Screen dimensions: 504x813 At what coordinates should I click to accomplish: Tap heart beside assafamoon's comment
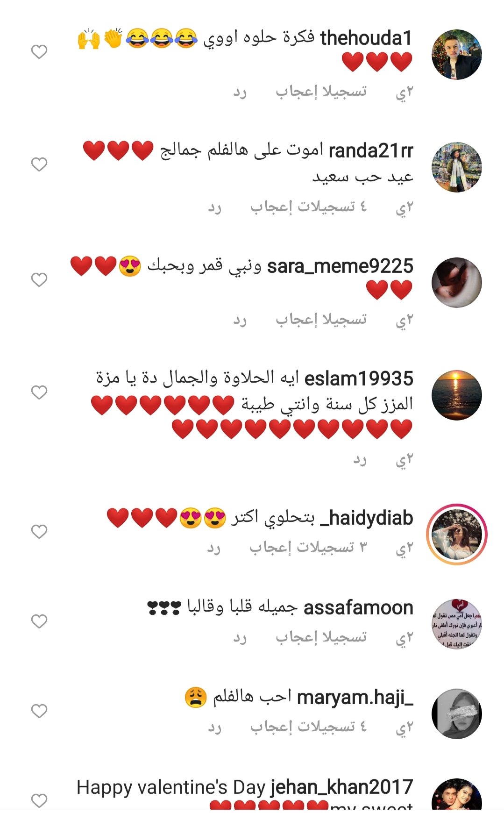point(39,621)
